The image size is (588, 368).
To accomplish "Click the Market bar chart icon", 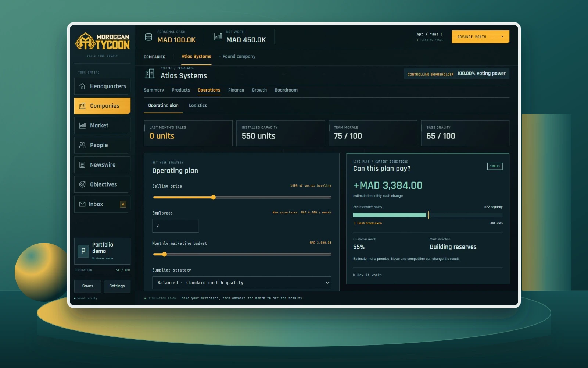I will pos(82,125).
